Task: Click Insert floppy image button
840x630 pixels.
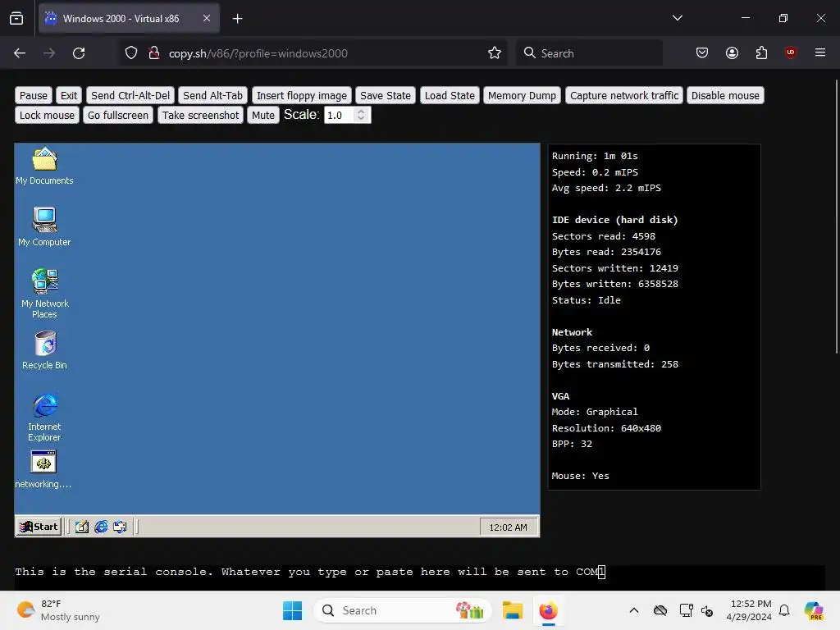Action: [302, 95]
